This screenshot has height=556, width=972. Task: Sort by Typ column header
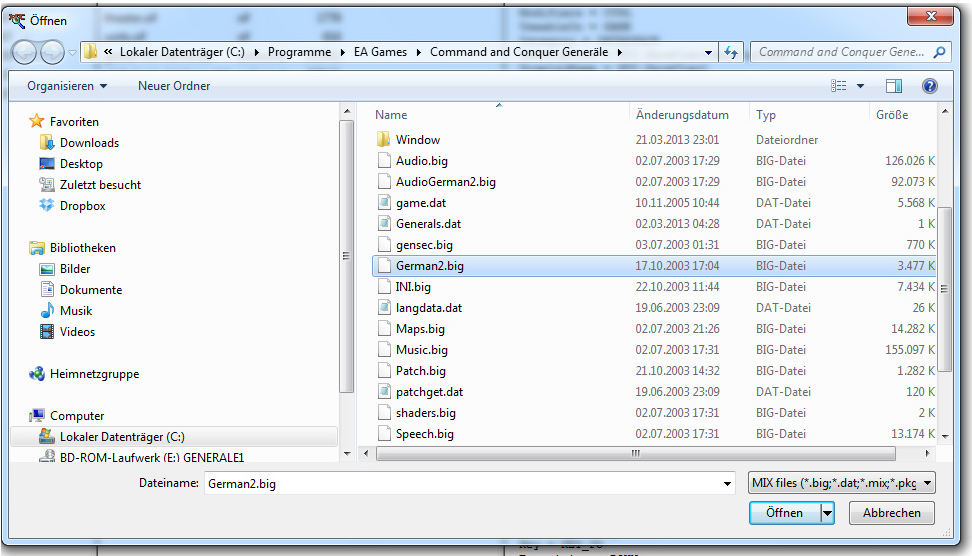click(766, 115)
